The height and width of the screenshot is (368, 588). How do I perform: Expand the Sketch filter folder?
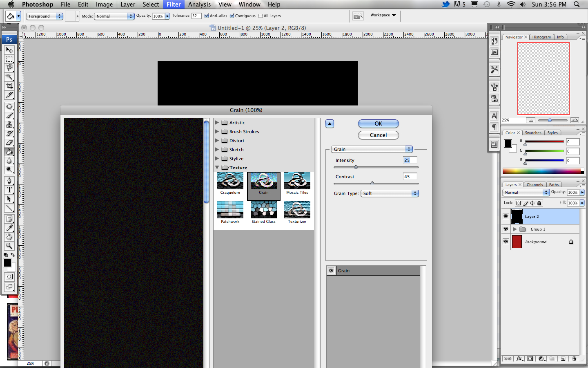[x=217, y=149]
